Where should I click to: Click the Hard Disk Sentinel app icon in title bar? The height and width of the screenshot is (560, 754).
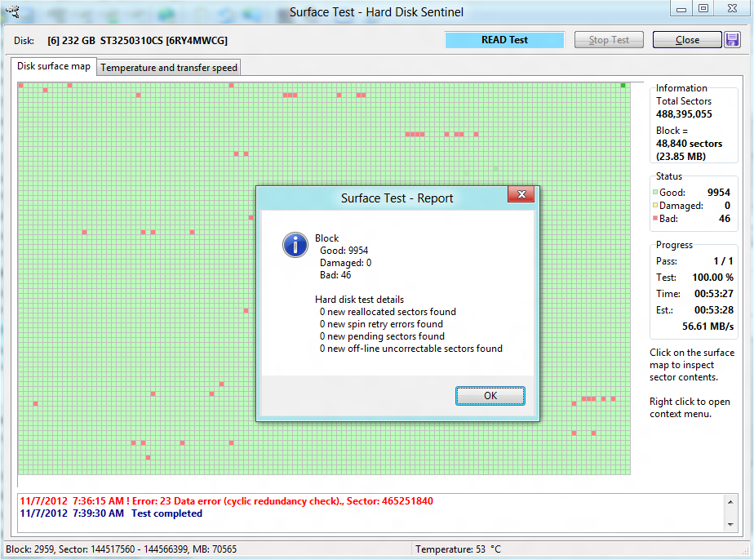point(13,11)
